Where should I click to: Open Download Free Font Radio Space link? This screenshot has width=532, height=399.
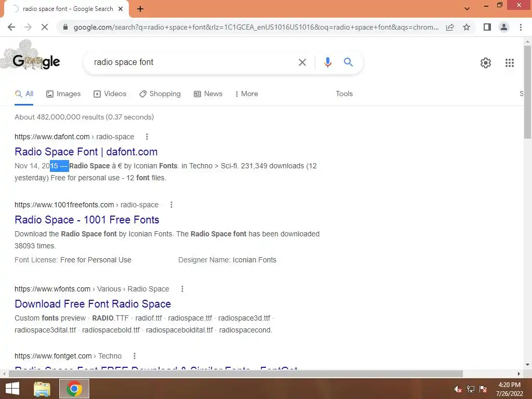point(92,304)
